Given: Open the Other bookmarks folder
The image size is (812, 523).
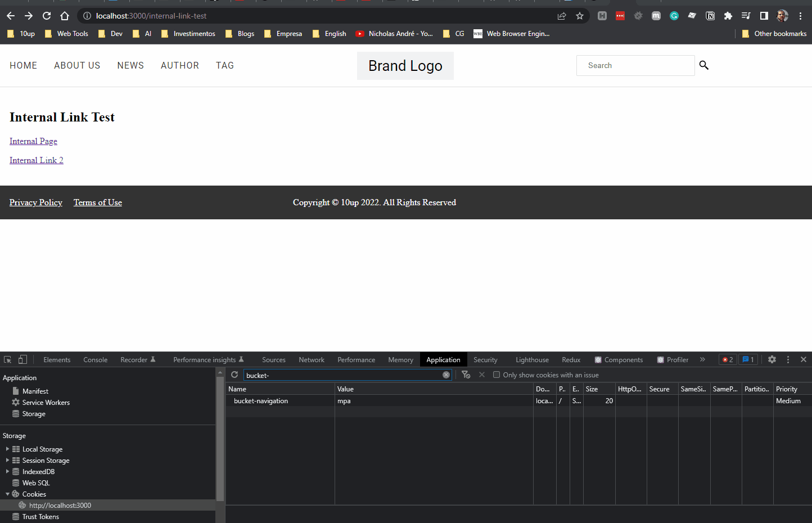Looking at the screenshot, I should click(774, 34).
